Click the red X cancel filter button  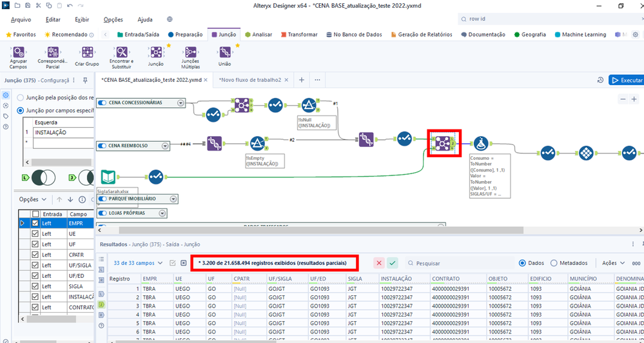(379, 263)
